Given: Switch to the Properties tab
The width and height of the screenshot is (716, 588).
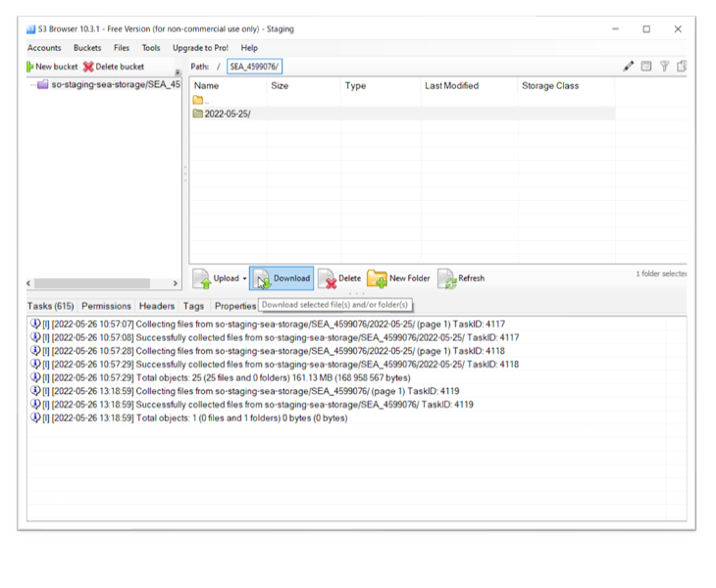Looking at the screenshot, I should pos(235,306).
